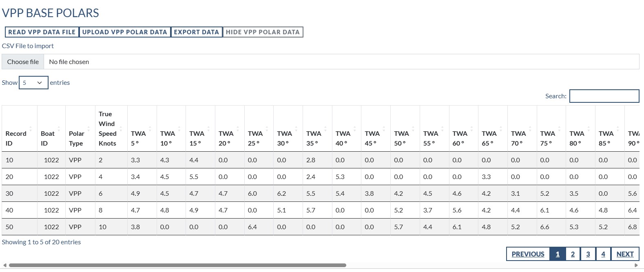Go to page 4 of entries

603,254
